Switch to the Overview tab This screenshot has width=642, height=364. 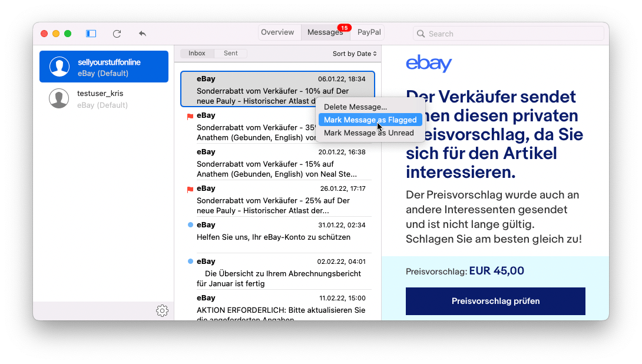(277, 32)
